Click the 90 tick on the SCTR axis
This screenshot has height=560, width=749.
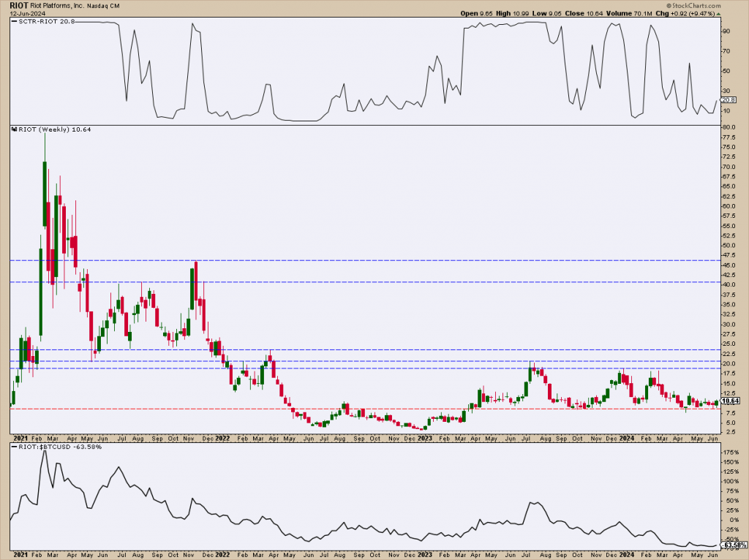coord(726,31)
